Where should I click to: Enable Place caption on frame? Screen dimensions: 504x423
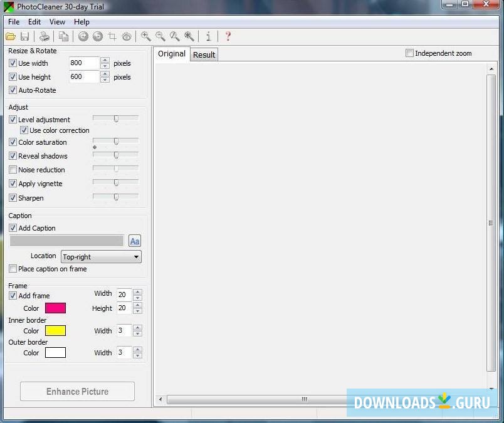tap(13, 268)
